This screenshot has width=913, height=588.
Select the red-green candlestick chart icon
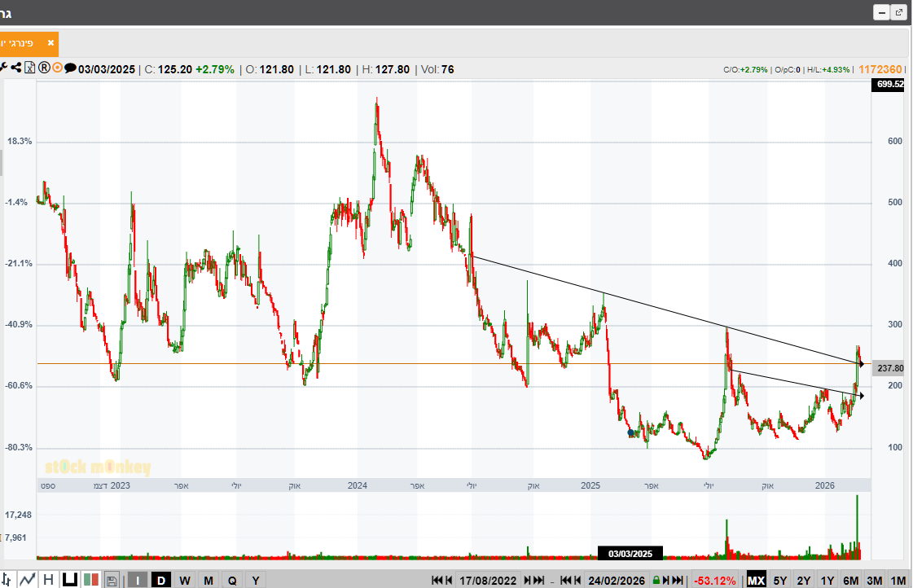click(91, 580)
